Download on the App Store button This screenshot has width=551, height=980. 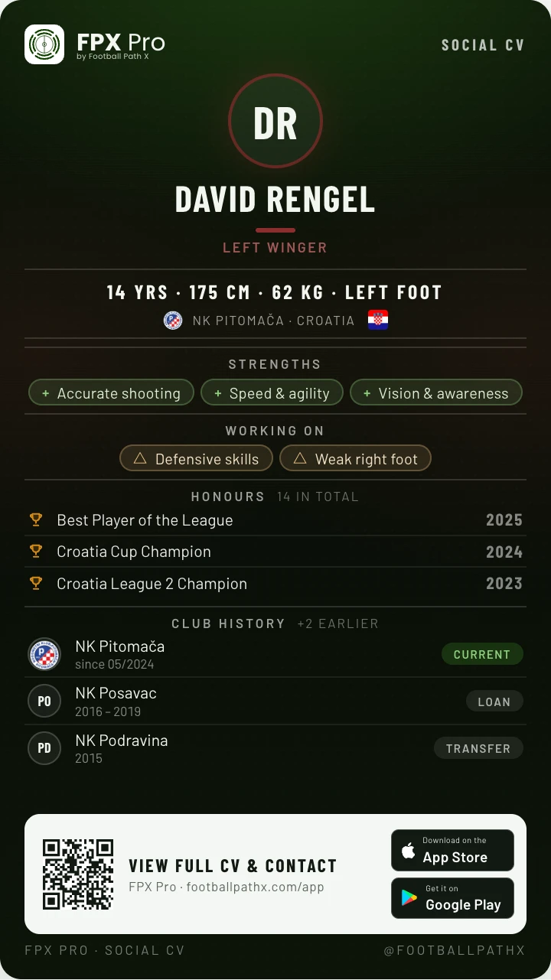(452, 850)
